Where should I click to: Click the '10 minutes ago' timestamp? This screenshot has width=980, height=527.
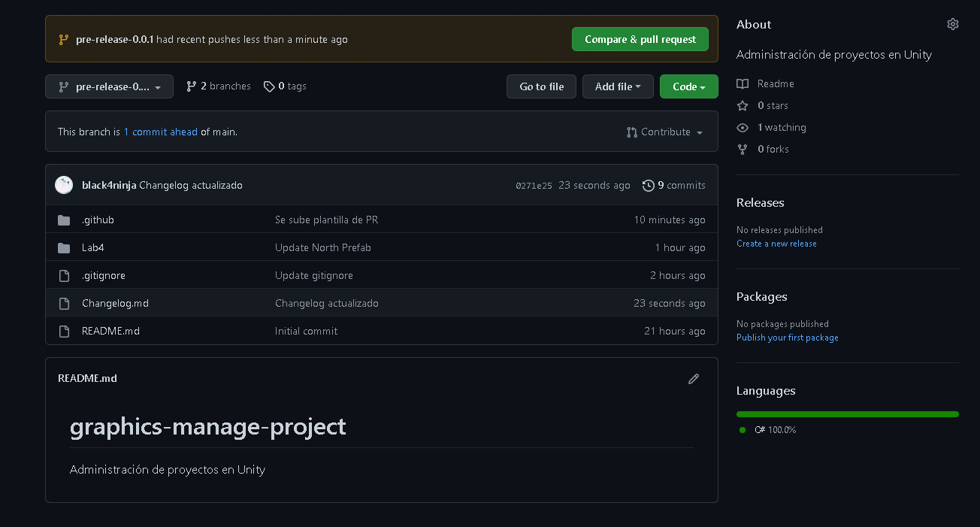(670, 220)
